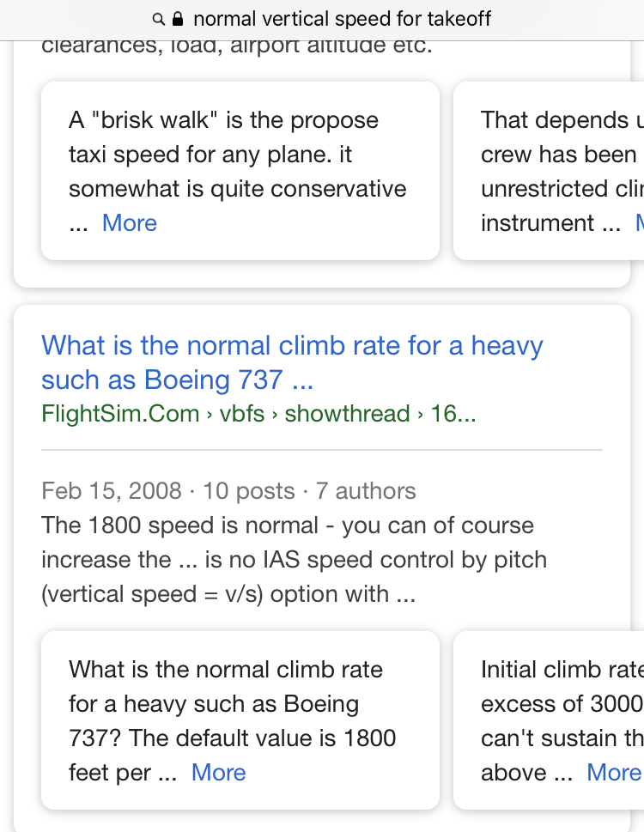
Task: Tap the search magnifier icon in address bar
Action: point(158,20)
